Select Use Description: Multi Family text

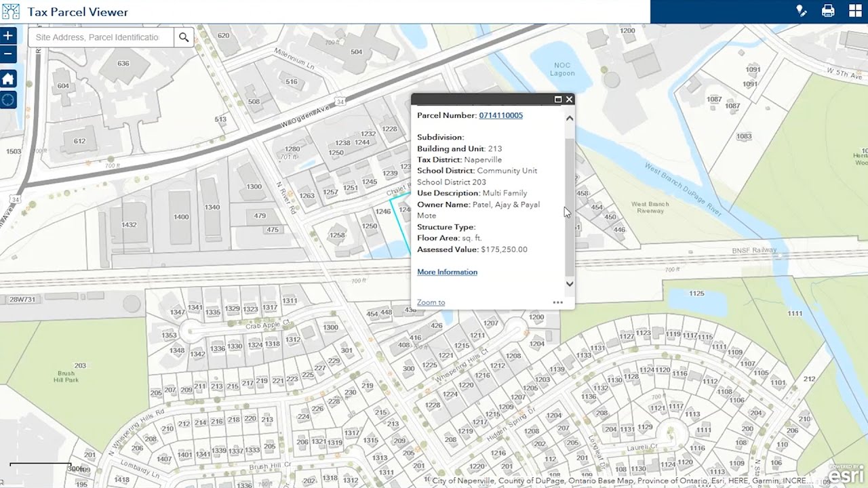coord(471,193)
